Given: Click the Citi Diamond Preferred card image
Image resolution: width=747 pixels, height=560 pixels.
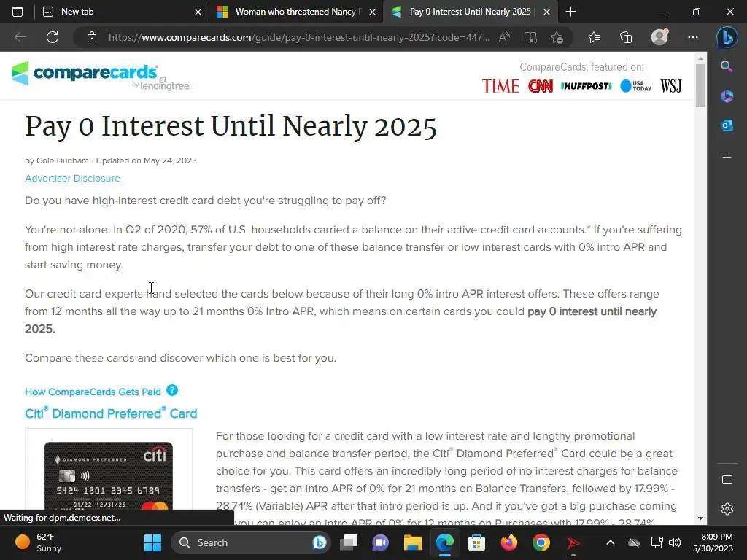Looking at the screenshot, I should (x=109, y=476).
